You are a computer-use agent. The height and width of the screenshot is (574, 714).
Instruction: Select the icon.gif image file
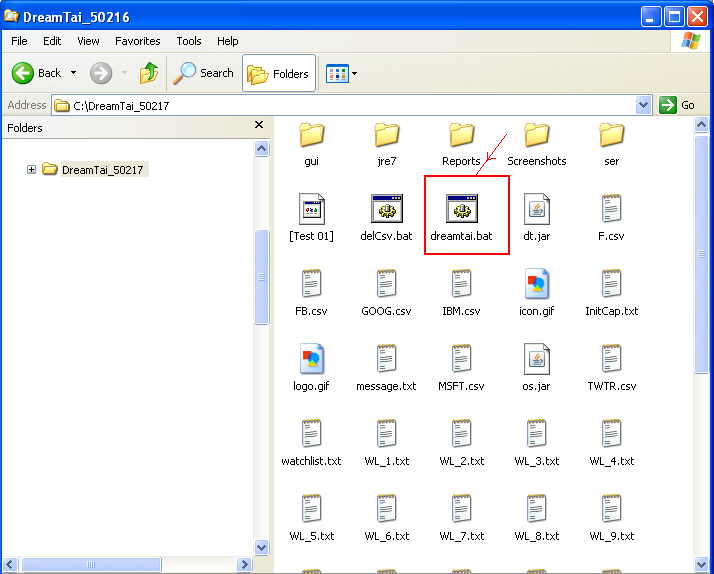[x=536, y=293]
